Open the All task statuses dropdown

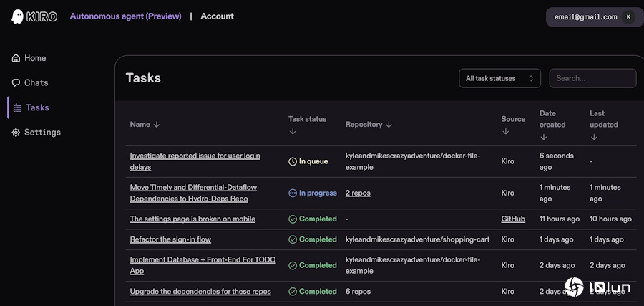tap(499, 79)
